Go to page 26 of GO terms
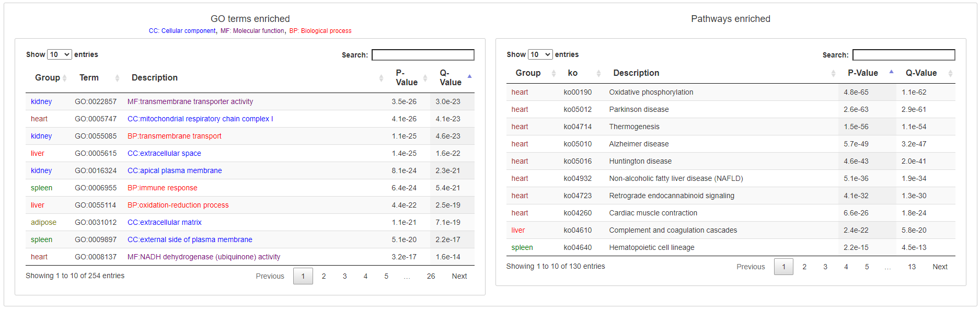Viewport: 980px width, 309px height. (431, 276)
